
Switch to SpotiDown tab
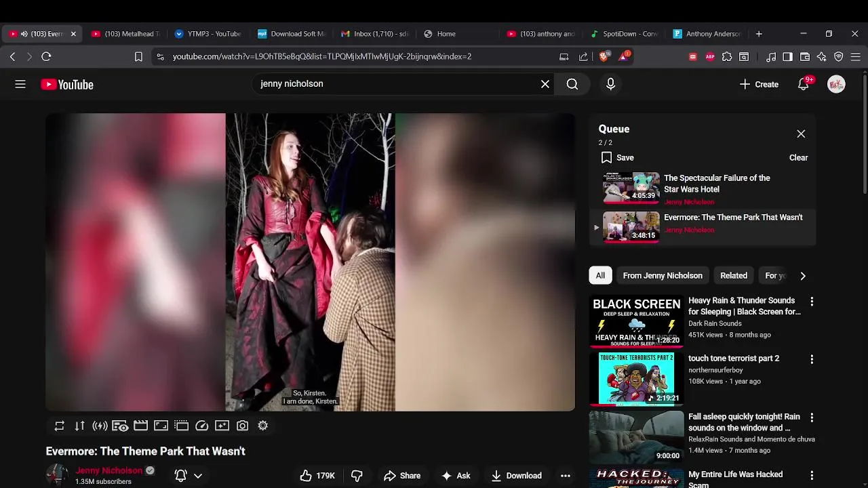(625, 34)
